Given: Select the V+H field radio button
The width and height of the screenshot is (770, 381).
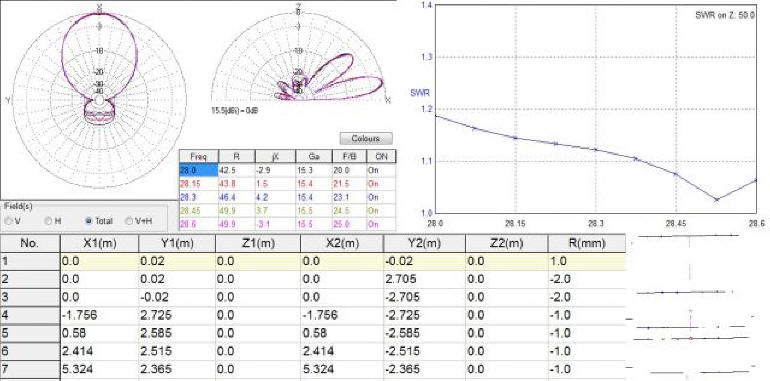Looking at the screenshot, I should (130, 221).
